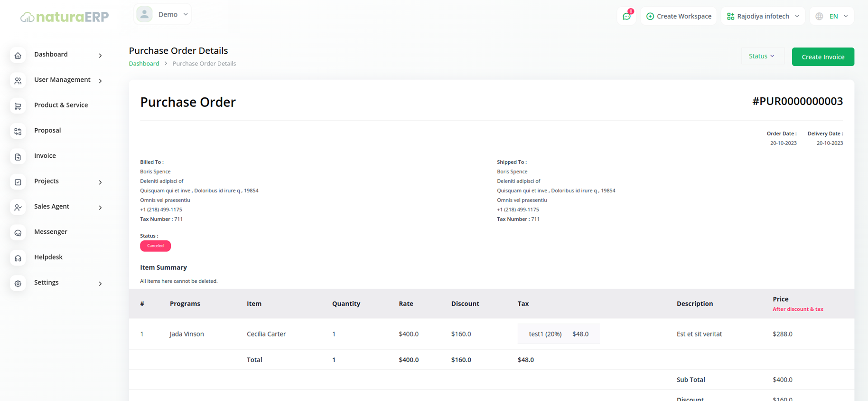Expand the Projects submenu chevron
Viewport: 868px width, 401px height.
[100, 182]
